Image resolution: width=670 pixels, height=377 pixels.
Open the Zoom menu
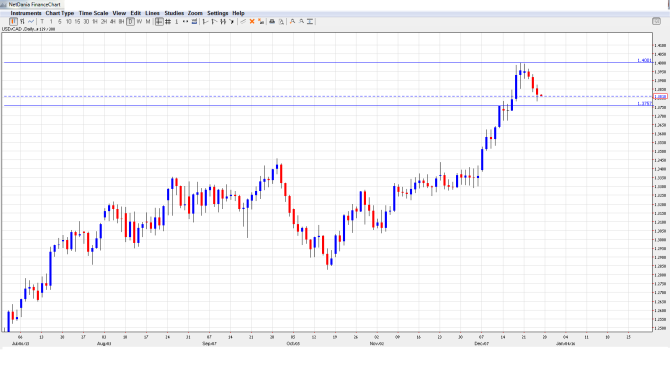click(x=195, y=13)
